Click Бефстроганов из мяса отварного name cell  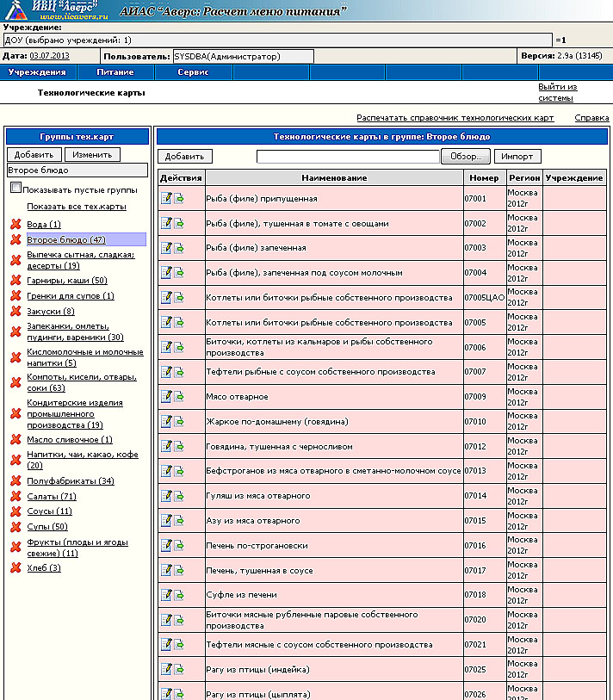[333, 471]
